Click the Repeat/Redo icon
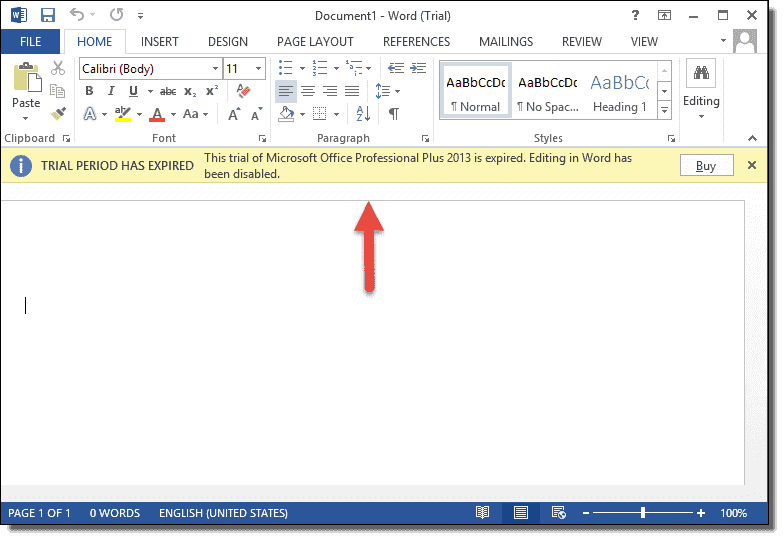 [x=116, y=14]
